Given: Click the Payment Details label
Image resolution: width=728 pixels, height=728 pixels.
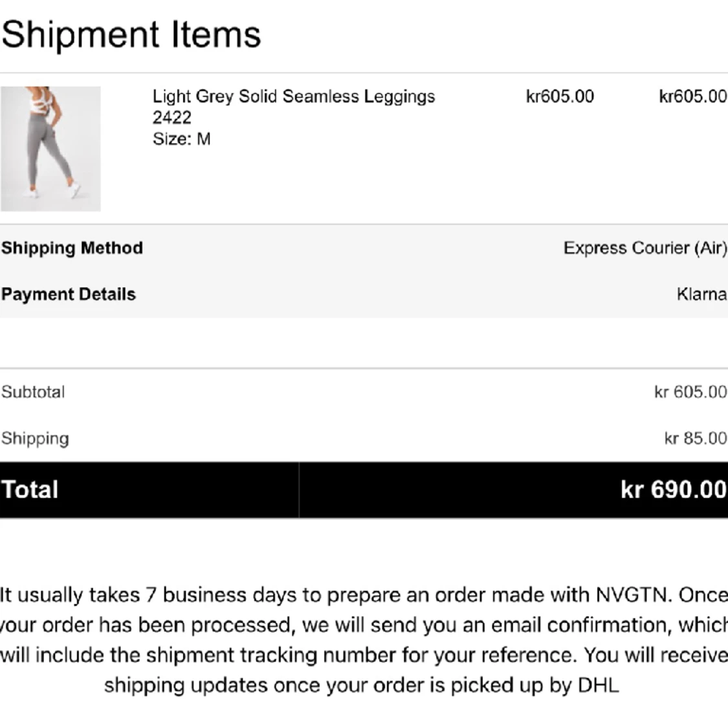Looking at the screenshot, I should pyautogui.click(x=68, y=294).
